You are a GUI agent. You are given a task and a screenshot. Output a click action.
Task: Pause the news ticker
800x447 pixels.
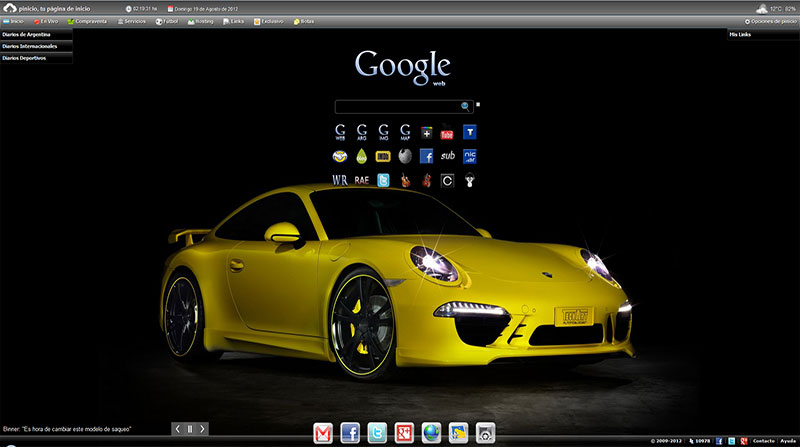point(189,429)
